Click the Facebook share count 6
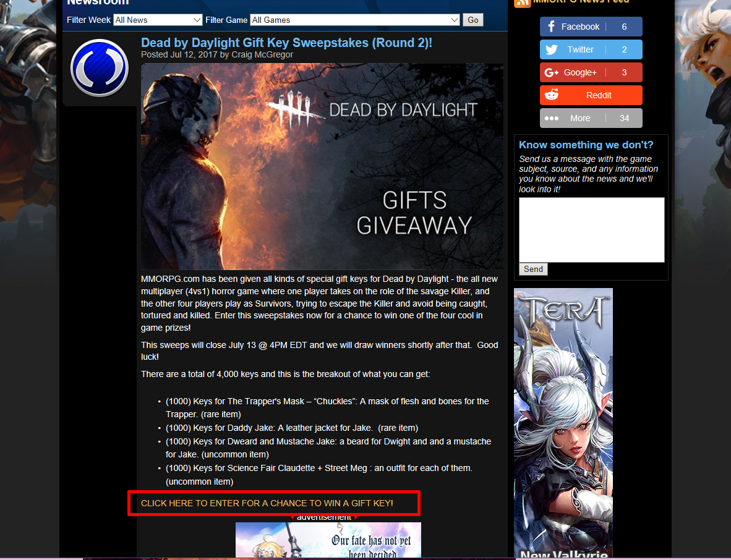The height and width of the screenshot is (560, 731). coord(624,27)
